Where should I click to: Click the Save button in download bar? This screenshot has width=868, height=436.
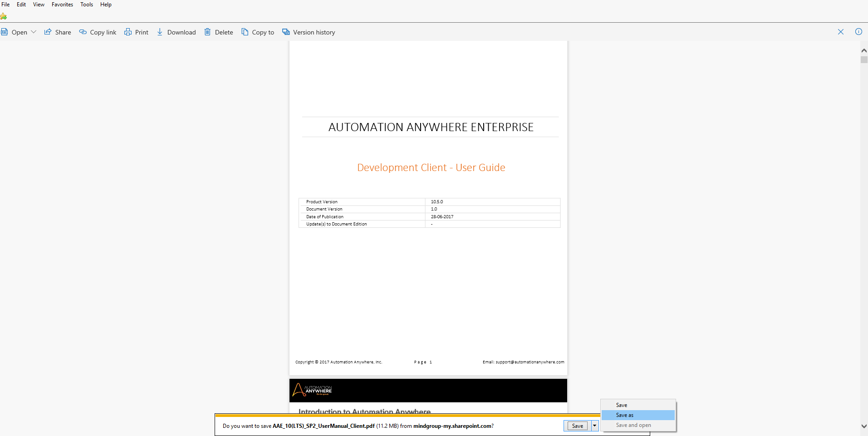(577, 426)
